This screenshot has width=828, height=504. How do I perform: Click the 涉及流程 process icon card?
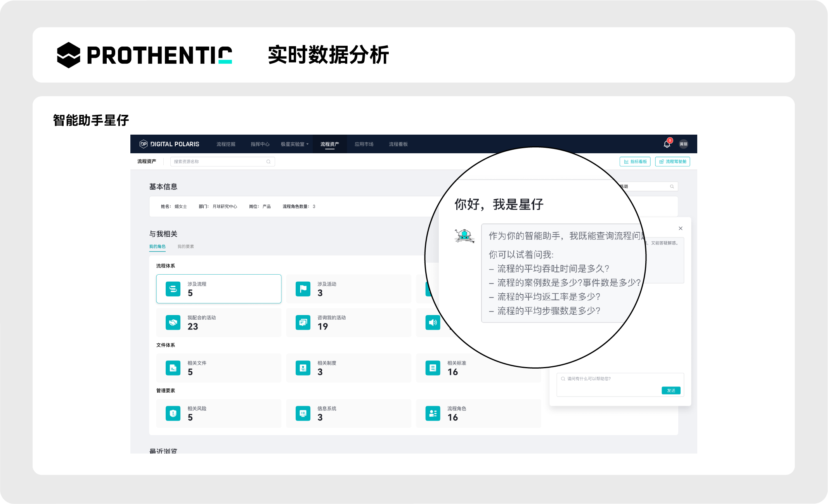[x=173, y=289]
